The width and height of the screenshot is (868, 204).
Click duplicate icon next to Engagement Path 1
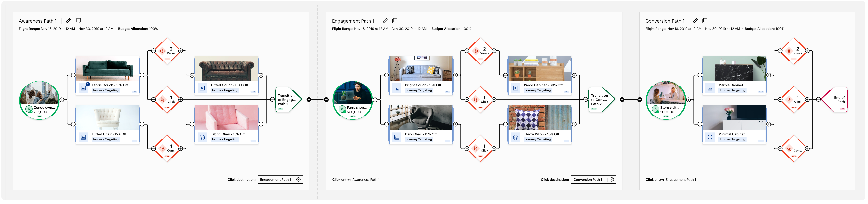[x=395, y=21]
